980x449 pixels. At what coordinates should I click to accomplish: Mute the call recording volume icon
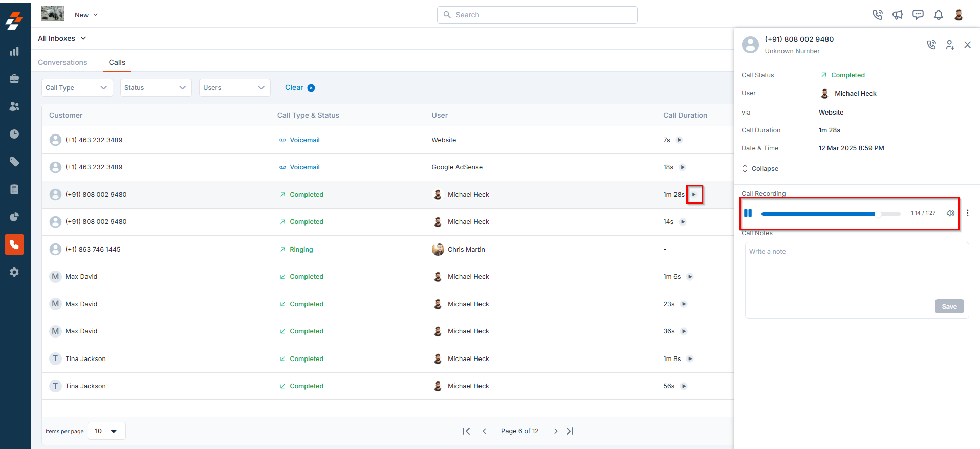click(x=950, y=213)
